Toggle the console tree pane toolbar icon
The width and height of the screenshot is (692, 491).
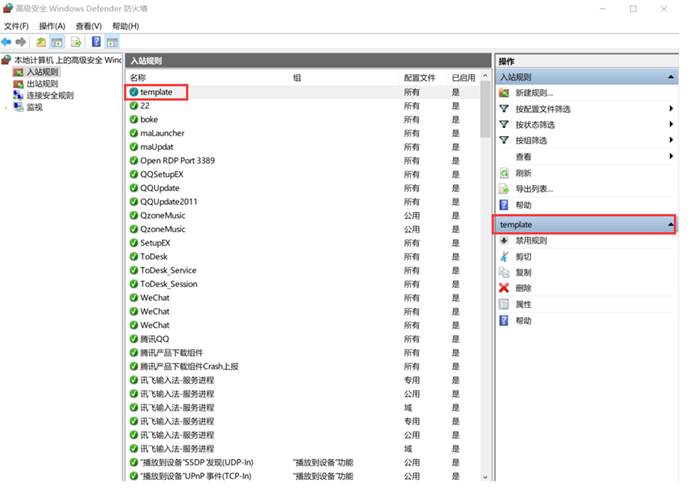(57, 42)
